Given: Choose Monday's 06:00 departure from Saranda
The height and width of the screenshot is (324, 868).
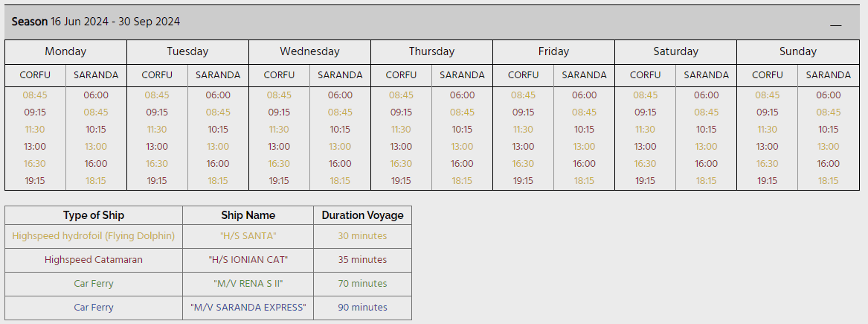Looking at the screenshot, I should coord(96,95).
